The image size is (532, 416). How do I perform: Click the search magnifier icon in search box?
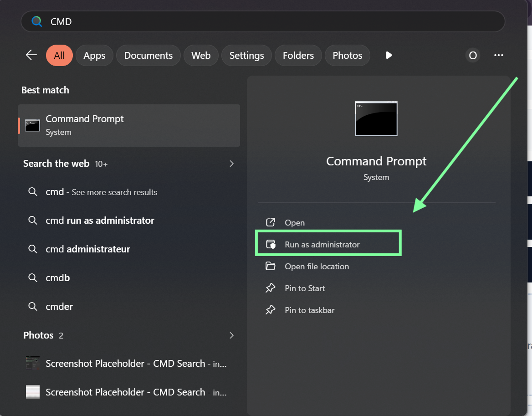point(36,22)
